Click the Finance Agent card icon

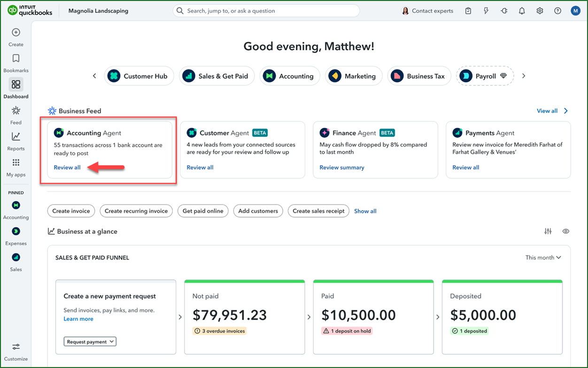pyautogui.click(x=325, y=133)
